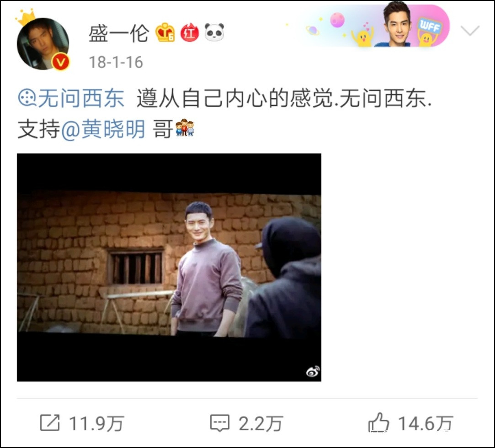Tap the gold crown membership badge
This screenshot has height=448, width=495.
click(x=165, y=32)
